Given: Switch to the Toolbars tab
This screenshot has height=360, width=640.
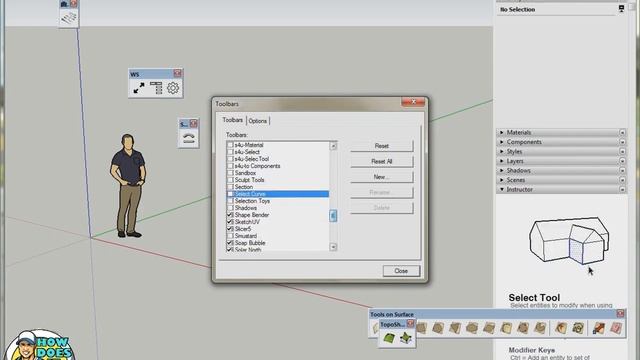Looking at the screenshot, I should (233, 120).
